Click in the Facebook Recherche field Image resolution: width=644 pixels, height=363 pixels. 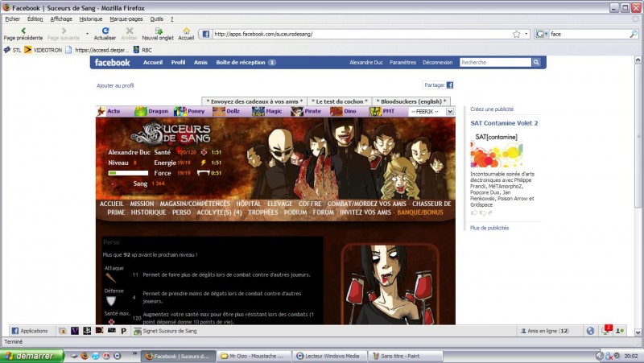coord(495,63)
